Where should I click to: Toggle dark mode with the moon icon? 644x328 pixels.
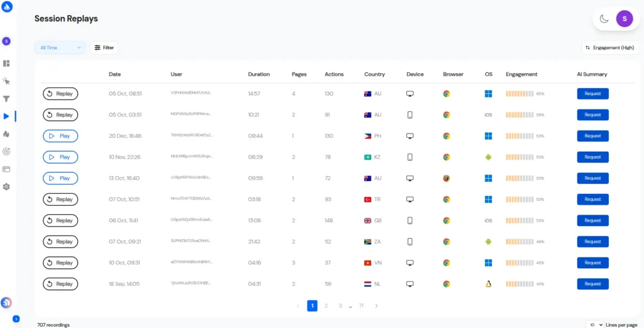[604, 19]
